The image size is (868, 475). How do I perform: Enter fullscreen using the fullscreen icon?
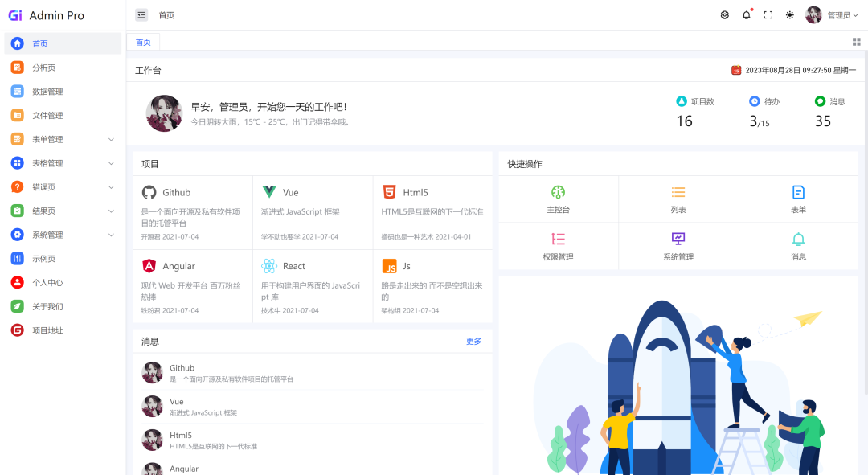pos(766,14)
